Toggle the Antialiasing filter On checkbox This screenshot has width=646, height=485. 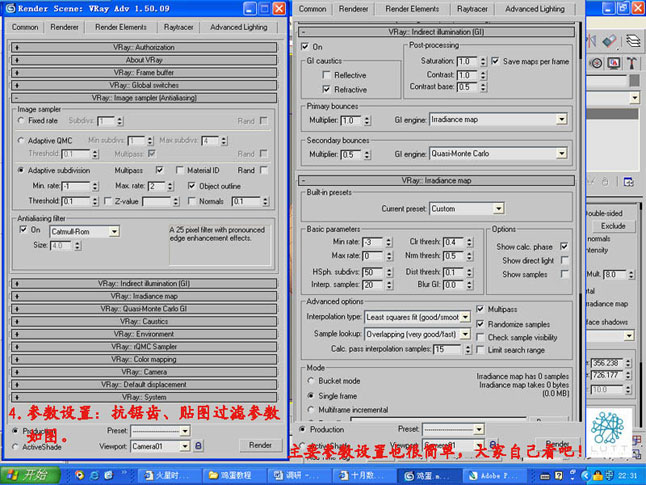(x=23, y=230)
